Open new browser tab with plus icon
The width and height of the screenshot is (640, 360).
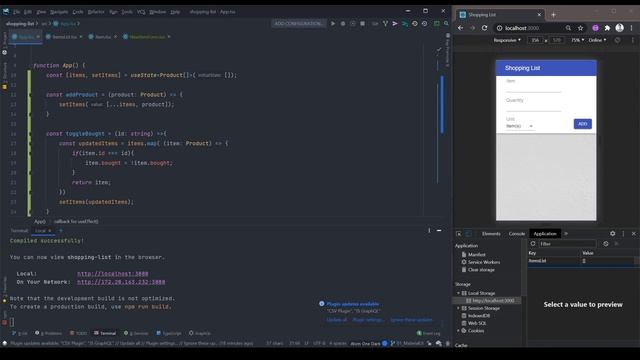tap(553, 15)
